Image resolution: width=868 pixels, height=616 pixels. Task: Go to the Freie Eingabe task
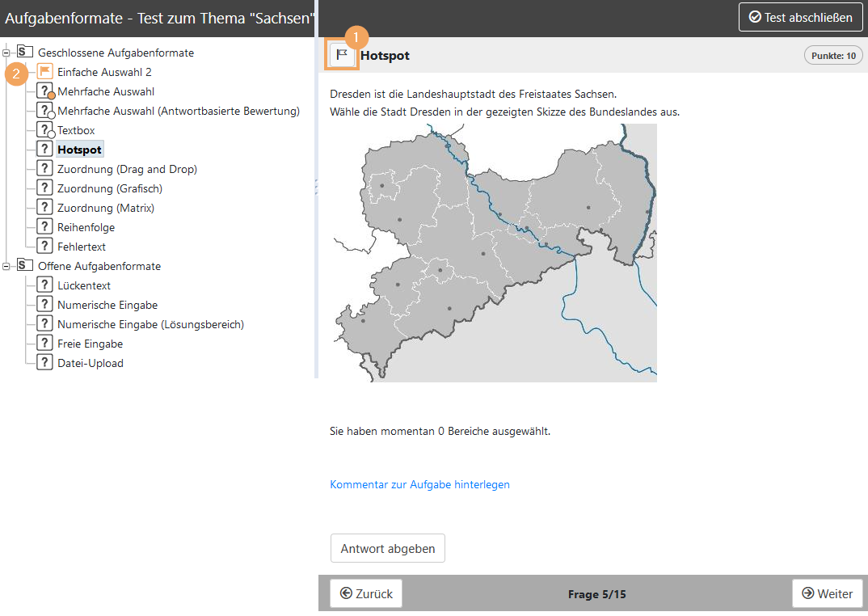coord(90,344)
